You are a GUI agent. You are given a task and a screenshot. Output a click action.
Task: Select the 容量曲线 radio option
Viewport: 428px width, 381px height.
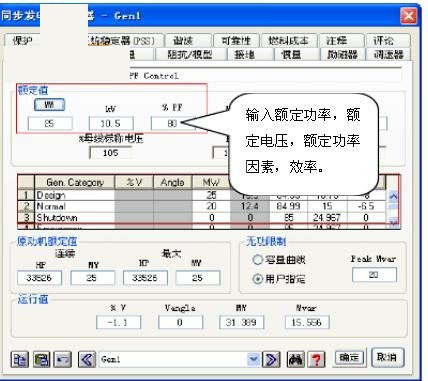tap(258, 260)
